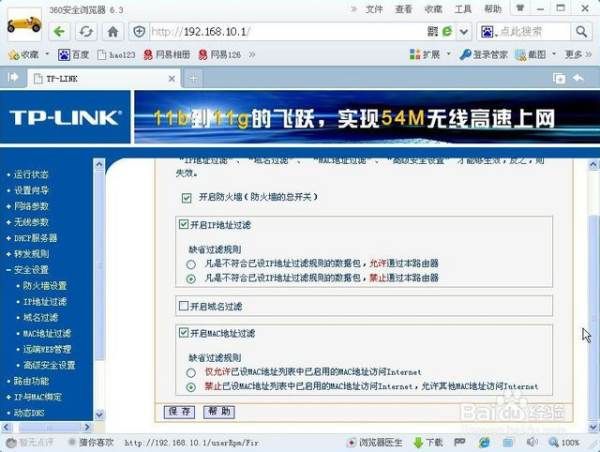Open 域名过滤 submenu item
This screenshot has height=452, width=600.
pyautogui.click(x=41, y=317)
